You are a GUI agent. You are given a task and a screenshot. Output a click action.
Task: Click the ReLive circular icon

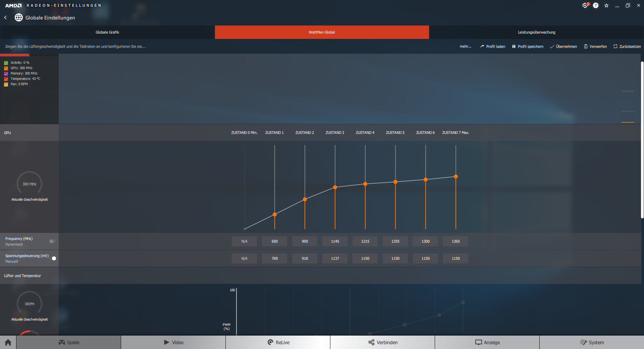click(271, 342)
